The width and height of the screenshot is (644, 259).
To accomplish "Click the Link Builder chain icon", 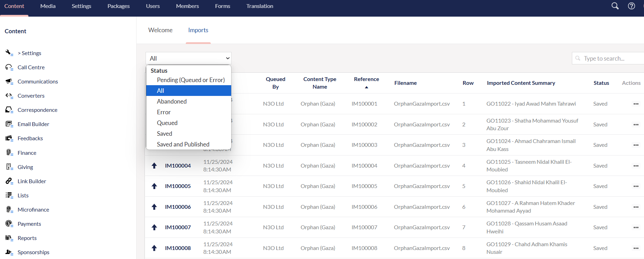I will click(x=9, y=181).
